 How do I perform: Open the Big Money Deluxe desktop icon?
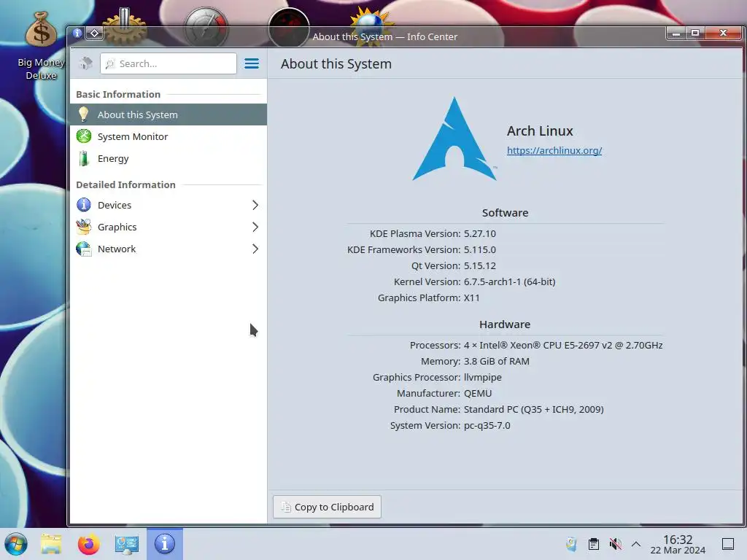[41, 45]
